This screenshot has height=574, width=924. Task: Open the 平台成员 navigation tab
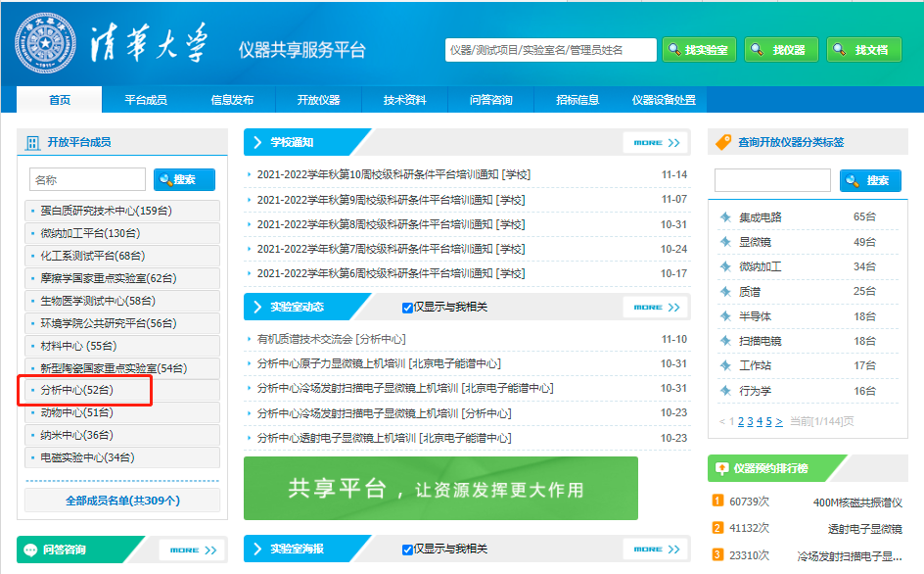point(145,100)
